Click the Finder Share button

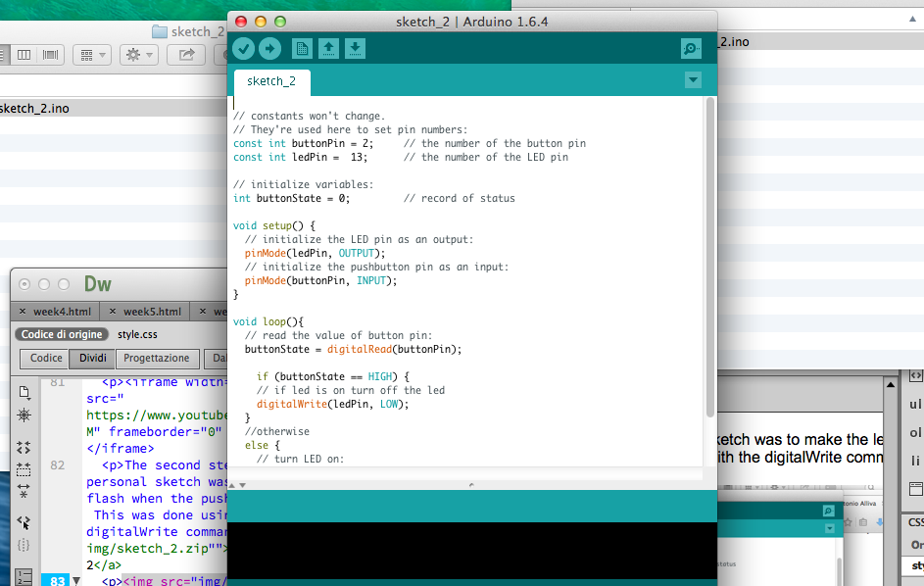185,55
